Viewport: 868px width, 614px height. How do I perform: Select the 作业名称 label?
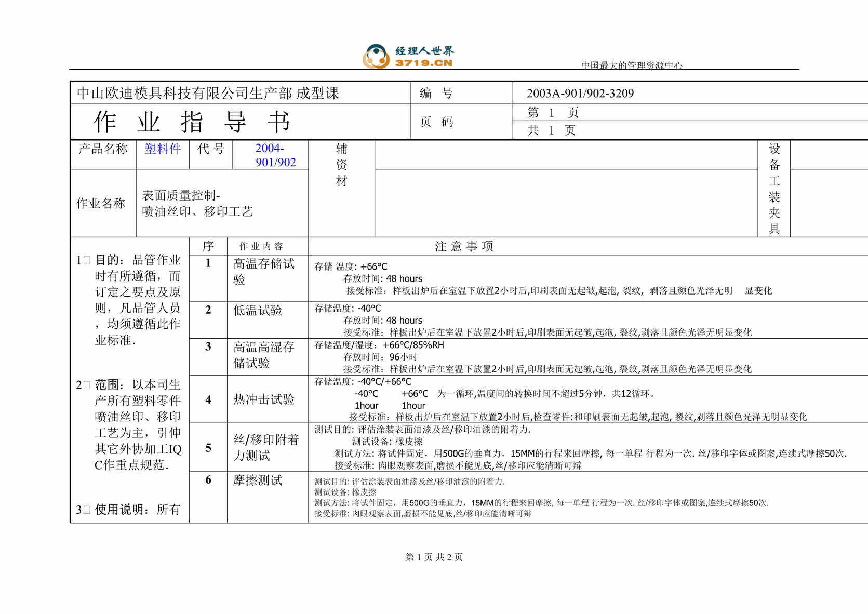click(x=101, y=203)
